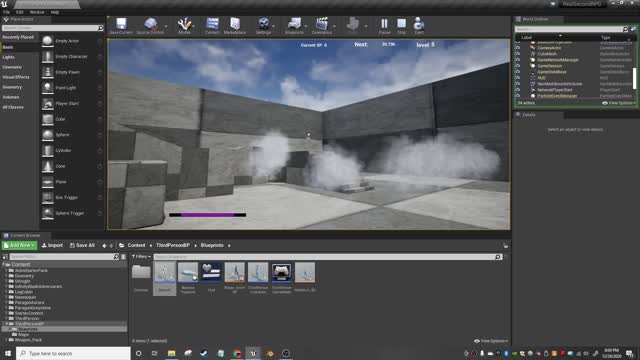The image size is (640, 360).
Task: Open the Cinematics toolbar icon
Action: pyautogui.click(x=322, y=26)
